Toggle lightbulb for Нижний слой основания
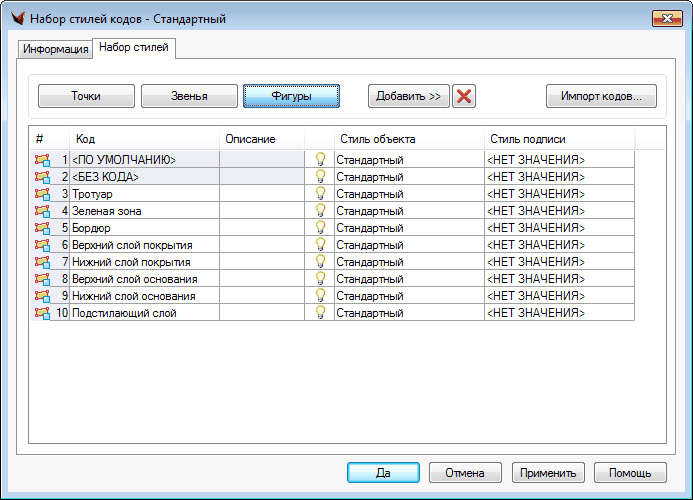This screenshot has height=500, width=693. pos(321,296)
